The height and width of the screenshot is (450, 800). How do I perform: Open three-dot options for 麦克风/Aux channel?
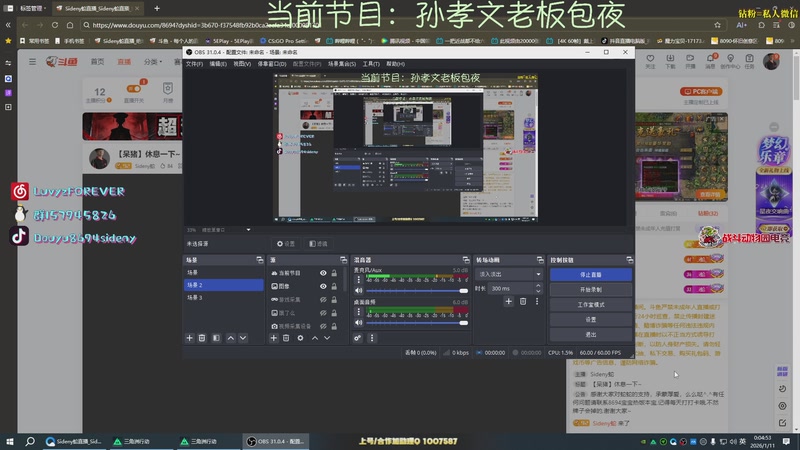pyautogui.click(x=358, y=280)
